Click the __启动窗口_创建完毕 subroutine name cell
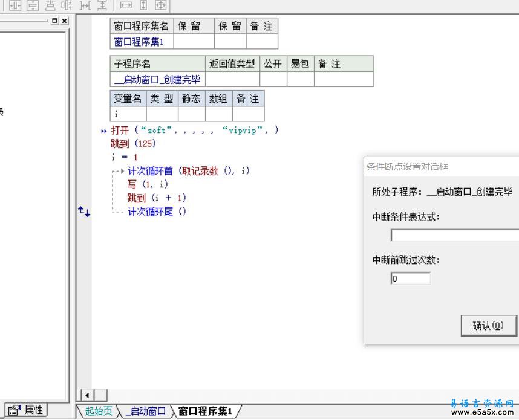Viewport: 519px width, 420px height. pos(157,79)
